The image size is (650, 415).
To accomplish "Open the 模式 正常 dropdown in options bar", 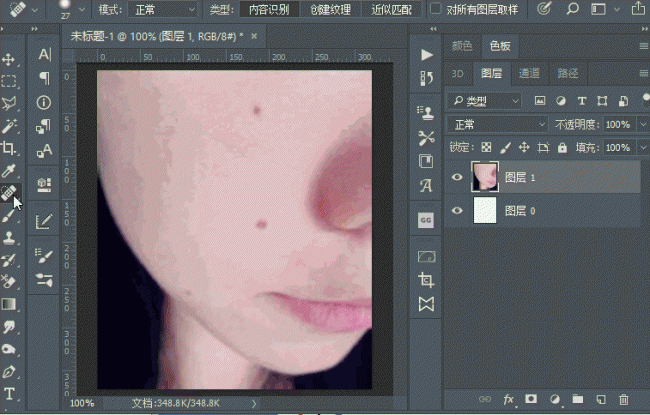I will (162, 9).
